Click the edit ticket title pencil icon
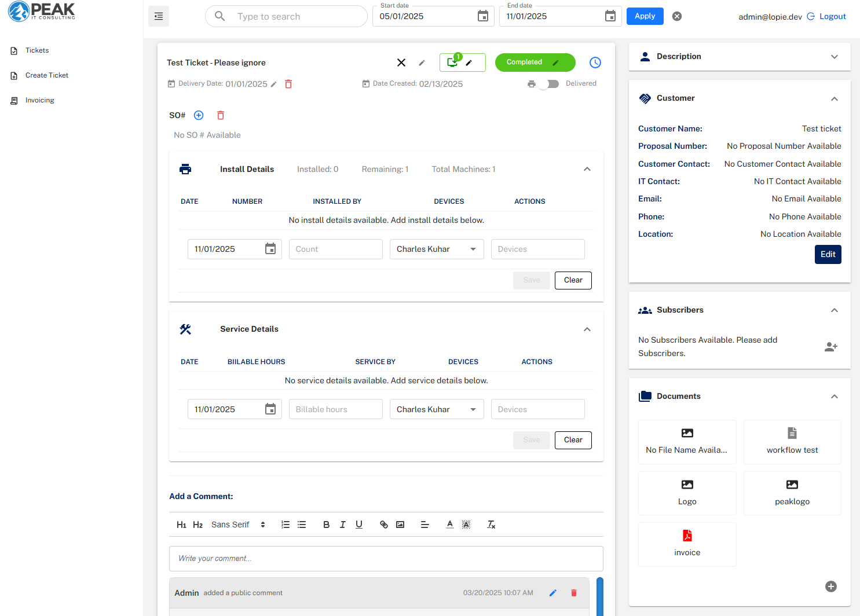The width and height of the screenshot is (860, 616). click(x=422, y=63)
